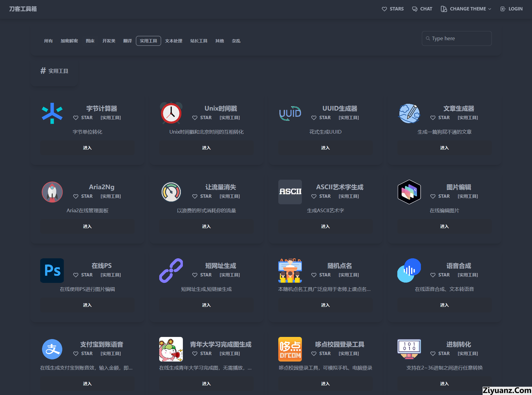Star the 图片编辑 tool

pos(440,196)
